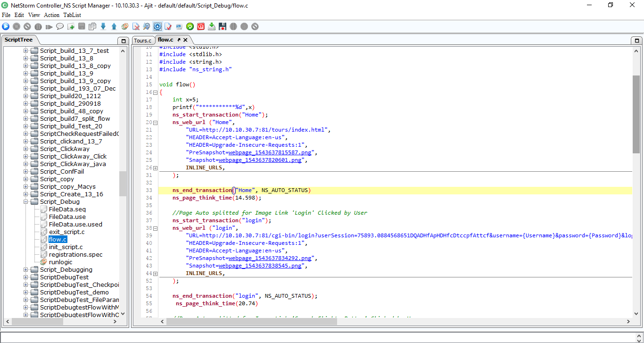Open the View menu
Viewport: 644px width, 343px height.
tap(34, 15)
